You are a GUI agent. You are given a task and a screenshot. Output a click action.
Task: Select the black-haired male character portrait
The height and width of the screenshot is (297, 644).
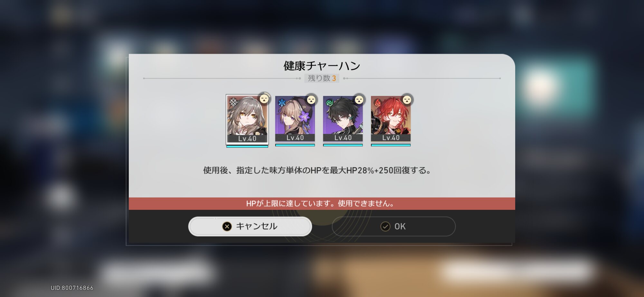343,119
